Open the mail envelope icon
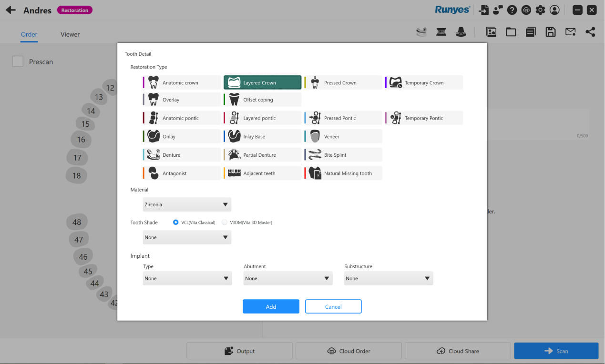 click(570, 32)
